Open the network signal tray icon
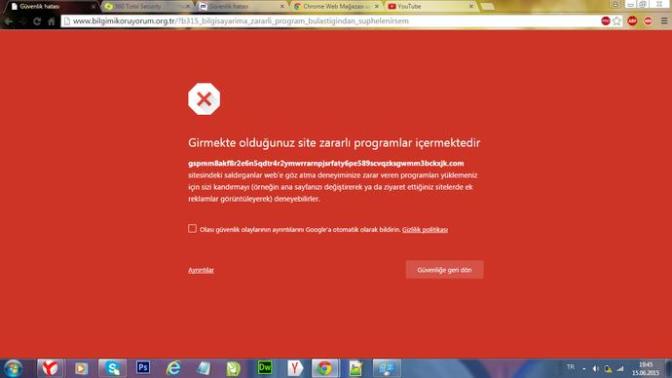672x378 pixels. tap(620, 369)
